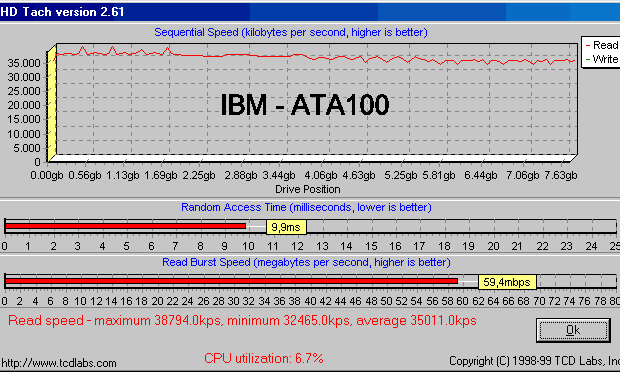Click the 1.13gb drive position label
Viewport: 620px width, 372px height.
[123, 175]
